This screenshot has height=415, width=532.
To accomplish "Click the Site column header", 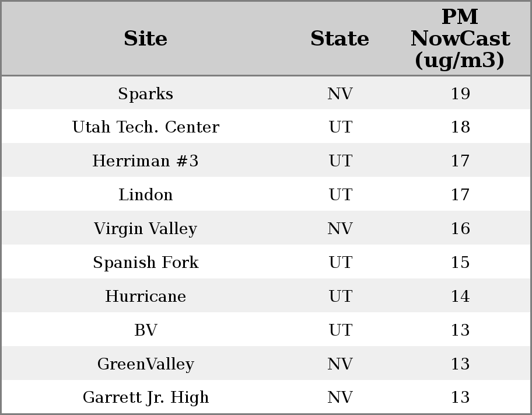I will 145,39.
